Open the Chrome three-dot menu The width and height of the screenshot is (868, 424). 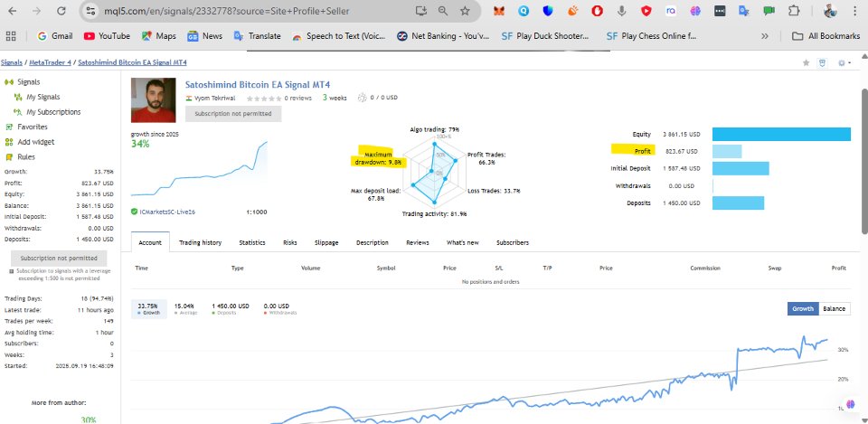pos(856,11)
